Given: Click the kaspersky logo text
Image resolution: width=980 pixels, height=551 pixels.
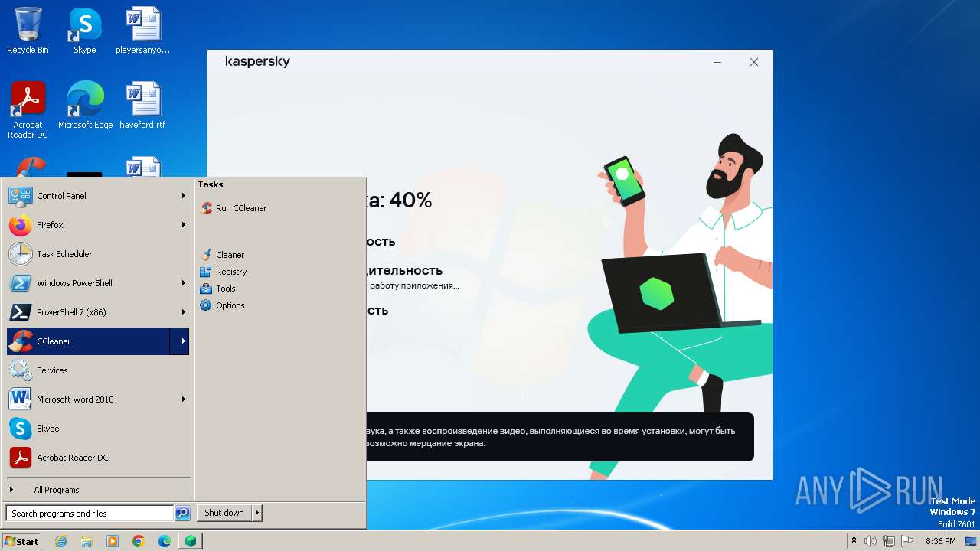Looking at the screenshot, I should pyautogui.click(x=258, y=61).
